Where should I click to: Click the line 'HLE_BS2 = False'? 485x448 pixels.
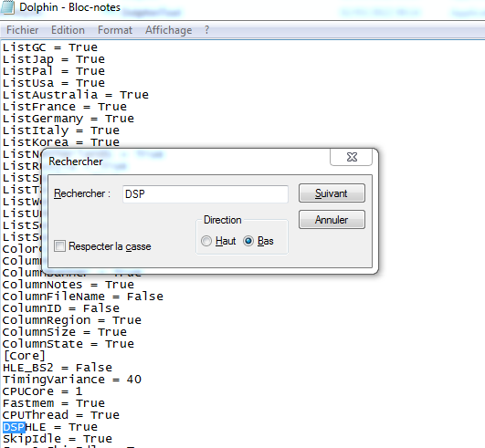[58, 368]
